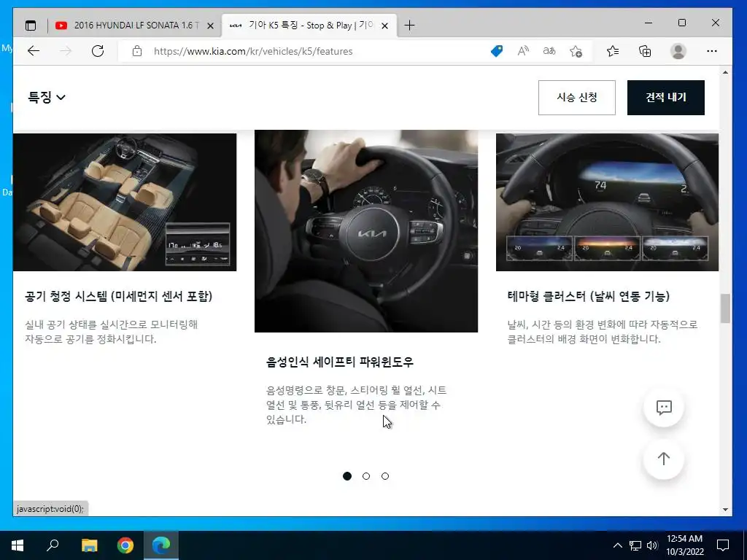This screenshot has height=560, width=747.
Task: Select the 음성인식 세이프티 파워윈도우 heading
Action: click(x=340, y=362)
